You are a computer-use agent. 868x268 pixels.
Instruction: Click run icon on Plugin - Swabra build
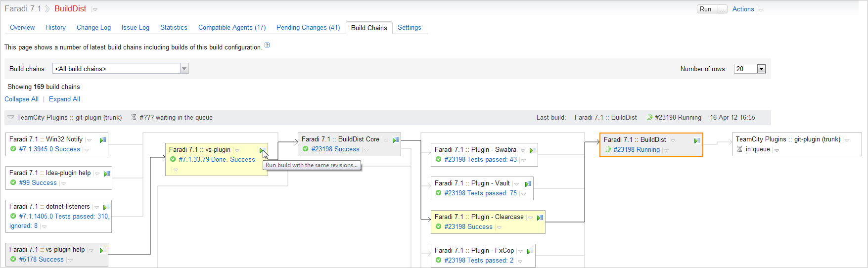532,150
